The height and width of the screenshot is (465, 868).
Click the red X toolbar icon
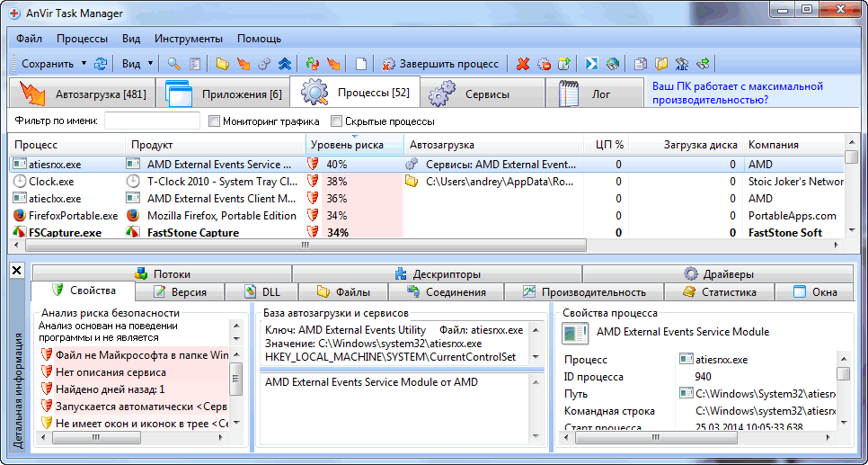523,64
